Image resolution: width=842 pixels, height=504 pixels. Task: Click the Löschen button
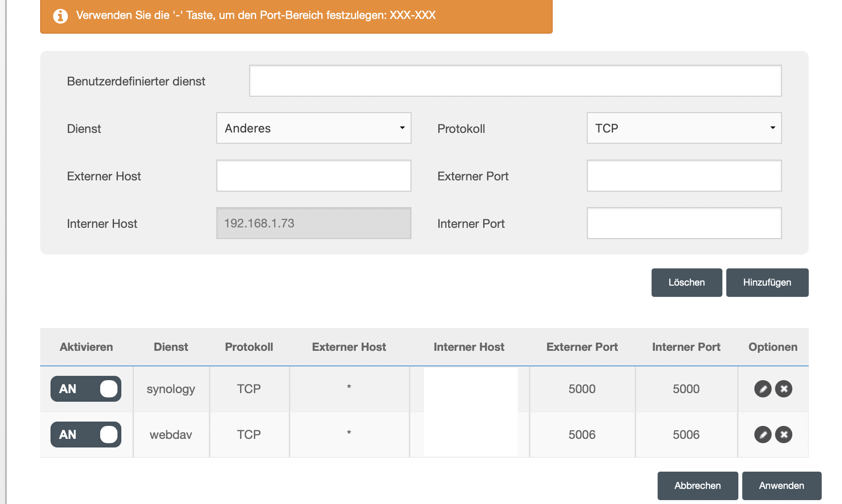[x=687, y=283]
